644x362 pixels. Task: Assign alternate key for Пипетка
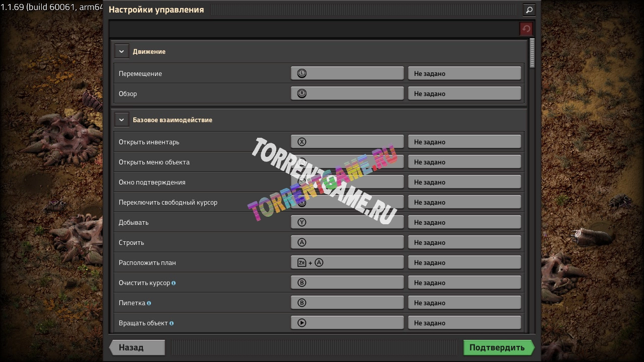464,303
